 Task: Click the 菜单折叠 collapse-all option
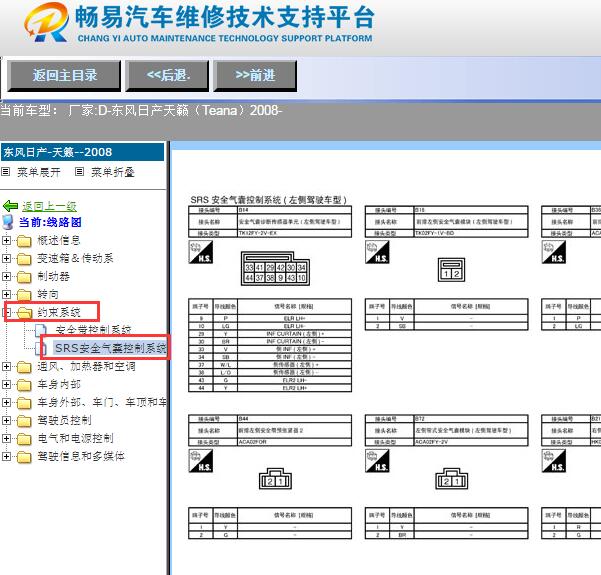[x=113, y=172]
